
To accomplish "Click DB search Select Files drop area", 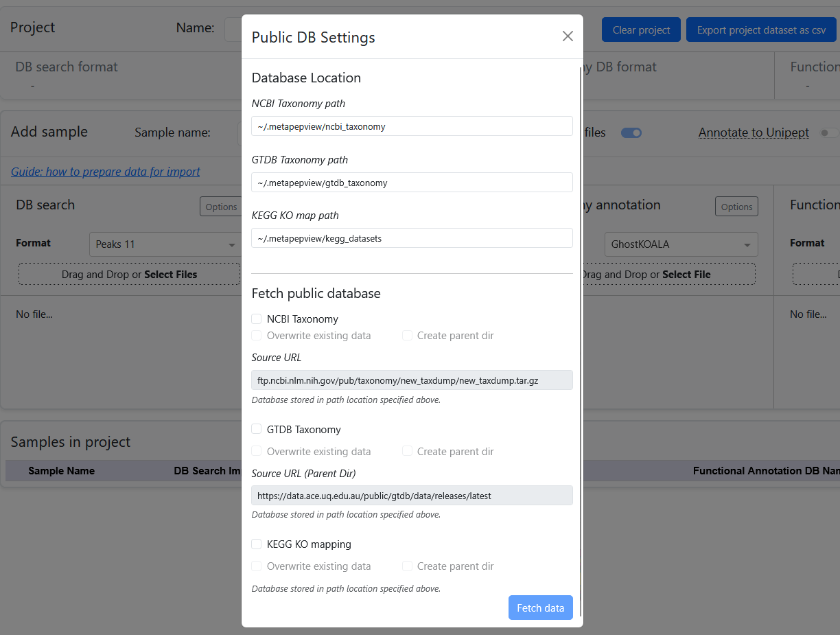I will pos(130,275).
